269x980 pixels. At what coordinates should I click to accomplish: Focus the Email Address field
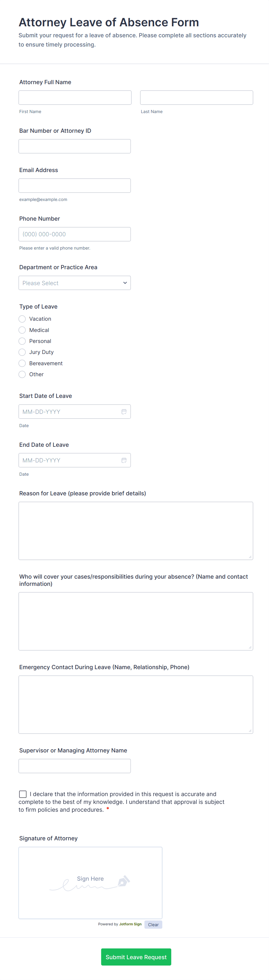[x=75, y=186]
